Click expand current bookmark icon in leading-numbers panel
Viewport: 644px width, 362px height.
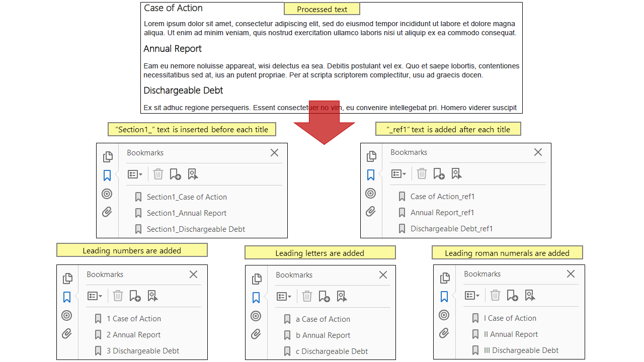[152, 296]
